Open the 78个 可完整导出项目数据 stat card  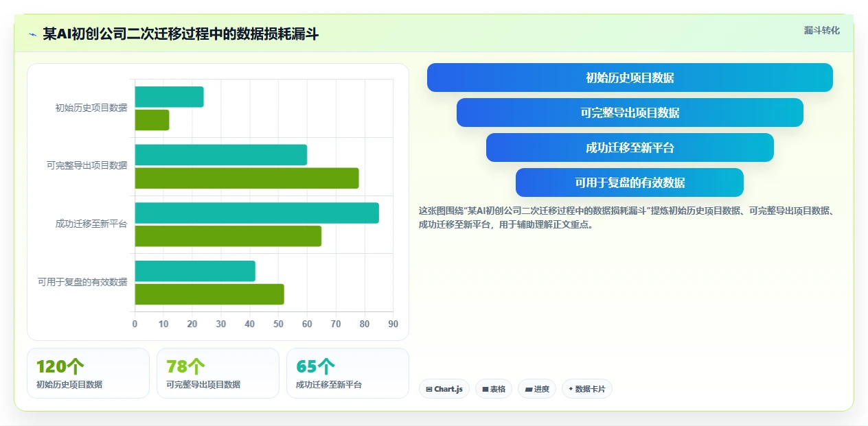click(x=218, y=373)
